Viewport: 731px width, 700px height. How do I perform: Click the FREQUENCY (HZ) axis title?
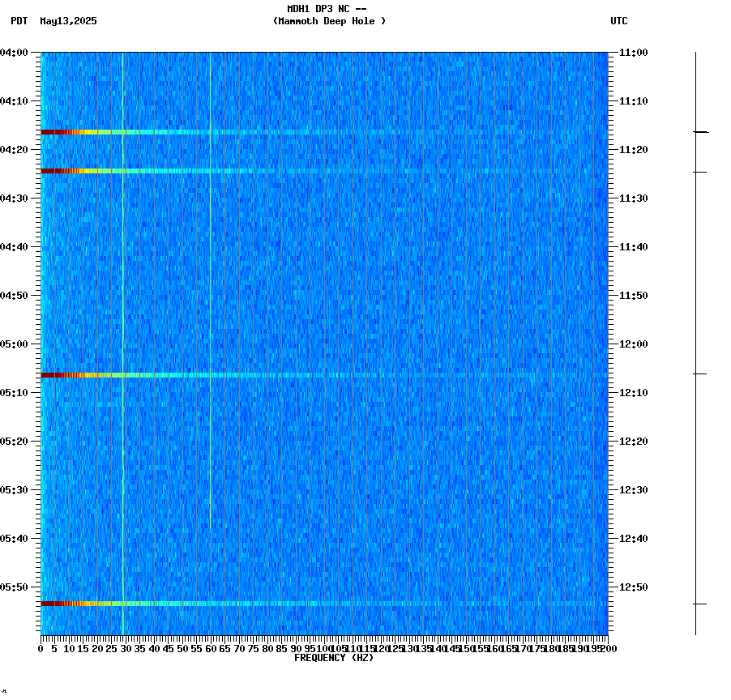pyautogui.click(x=335, y=656)
